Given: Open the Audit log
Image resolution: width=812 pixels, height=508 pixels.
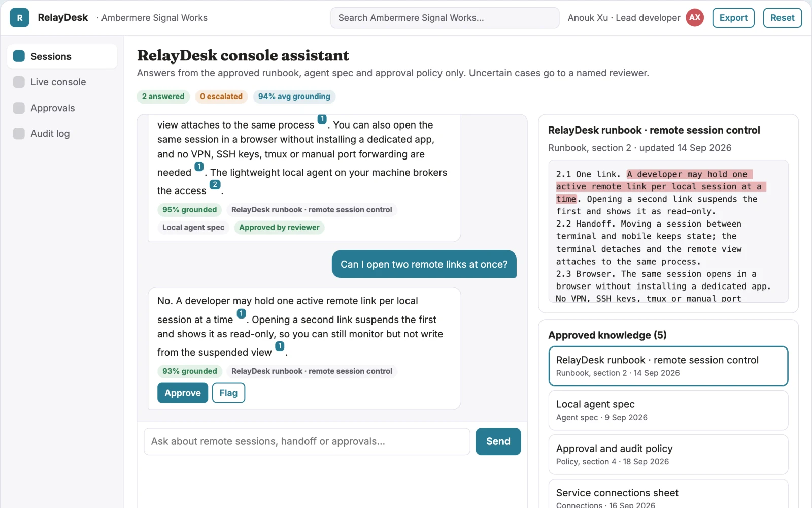Looking at the screenshot, I should pyautogui.click(x=62, y=134).
